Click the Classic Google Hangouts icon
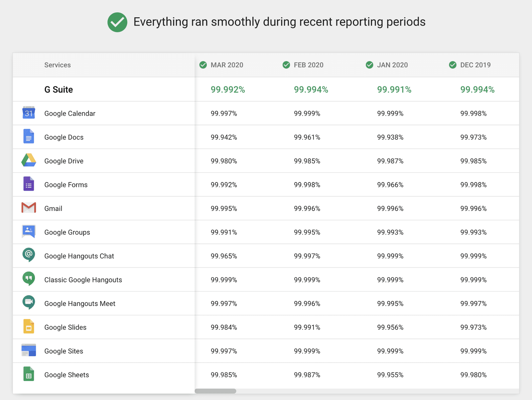 click(x=29, y=279)
